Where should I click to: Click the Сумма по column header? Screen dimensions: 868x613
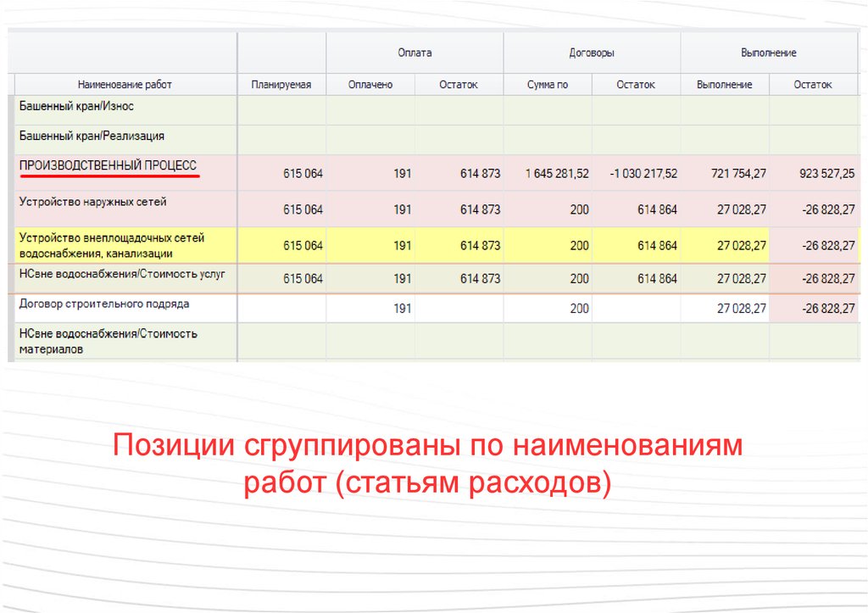tap(547, 85)
